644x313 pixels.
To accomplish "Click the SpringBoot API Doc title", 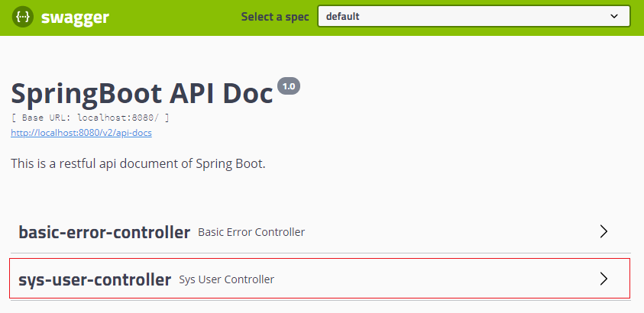I will click(x=142, y=94).
